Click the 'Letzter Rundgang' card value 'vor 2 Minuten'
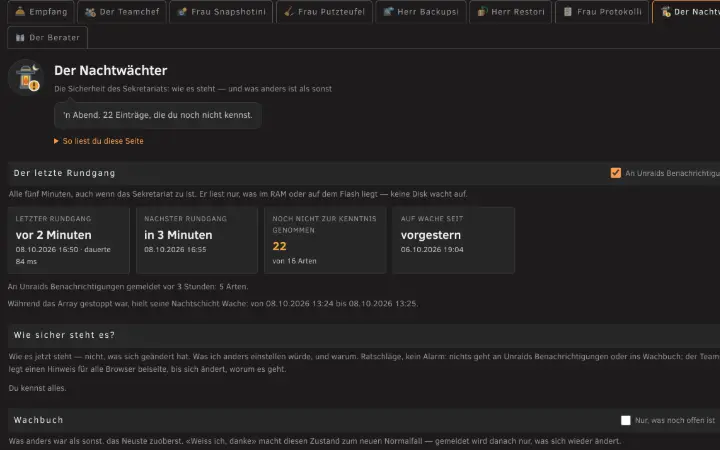Viewport: 720px width, 450px height. click(x=53, y=235)
